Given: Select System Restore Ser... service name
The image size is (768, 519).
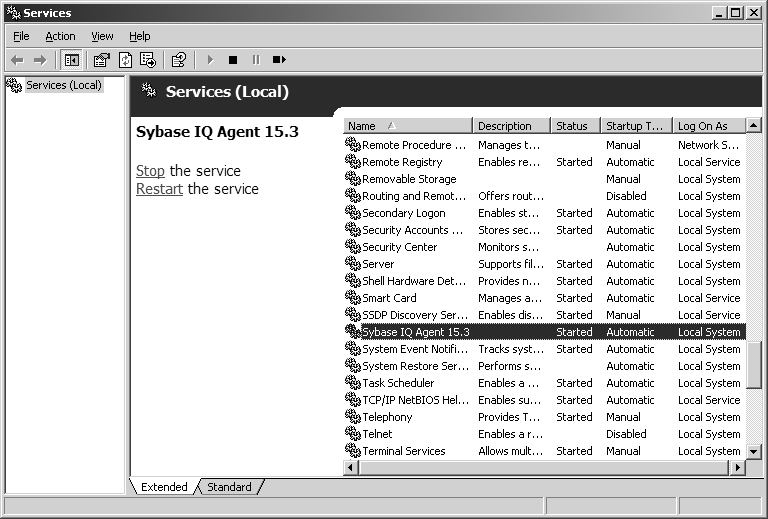Looking at the screenshot, I should click(x=415, y=366).
